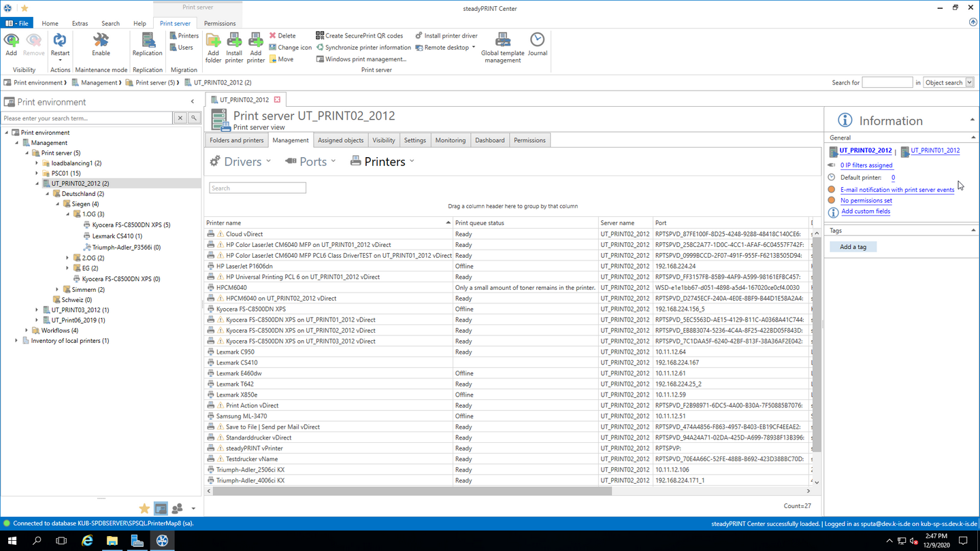This screenshot has width=980, height=551.
Task: Click Delete in the ribbon
Action: [282, 35]
